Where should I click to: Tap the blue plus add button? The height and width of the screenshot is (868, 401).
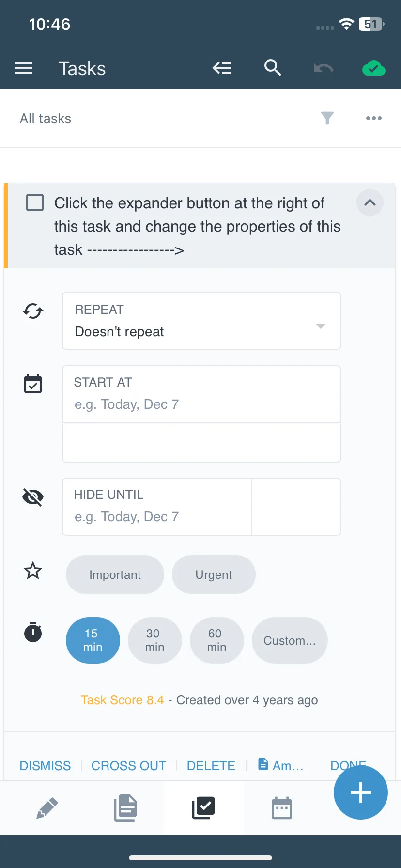(x=361, y=792)
